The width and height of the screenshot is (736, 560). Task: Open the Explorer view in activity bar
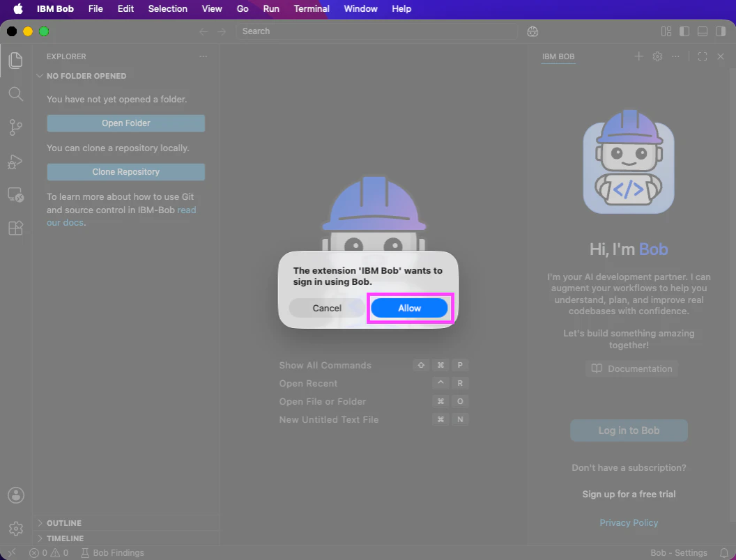[15, 60]
